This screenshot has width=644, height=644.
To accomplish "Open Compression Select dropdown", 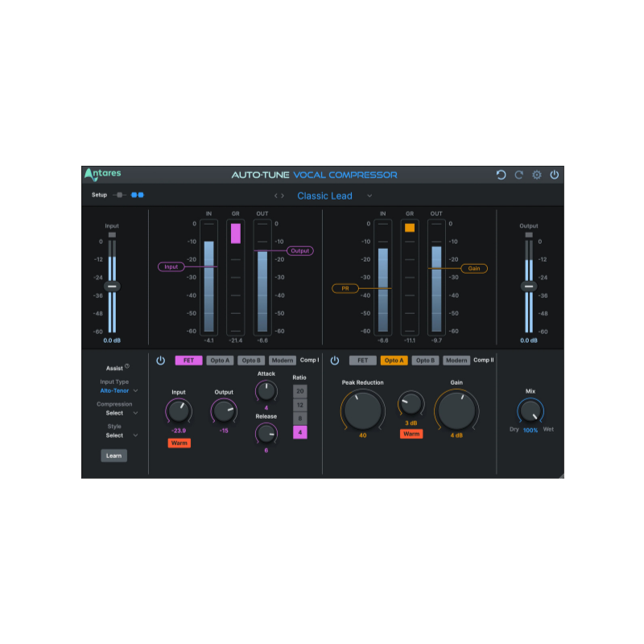I will coord(122,413).
